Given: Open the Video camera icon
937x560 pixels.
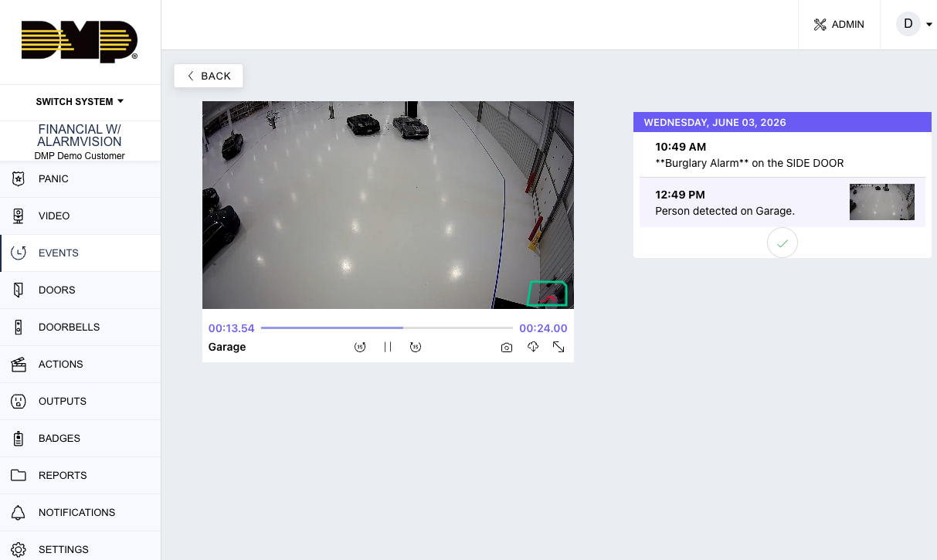Looking at the screenshot, I should (19, 216).
